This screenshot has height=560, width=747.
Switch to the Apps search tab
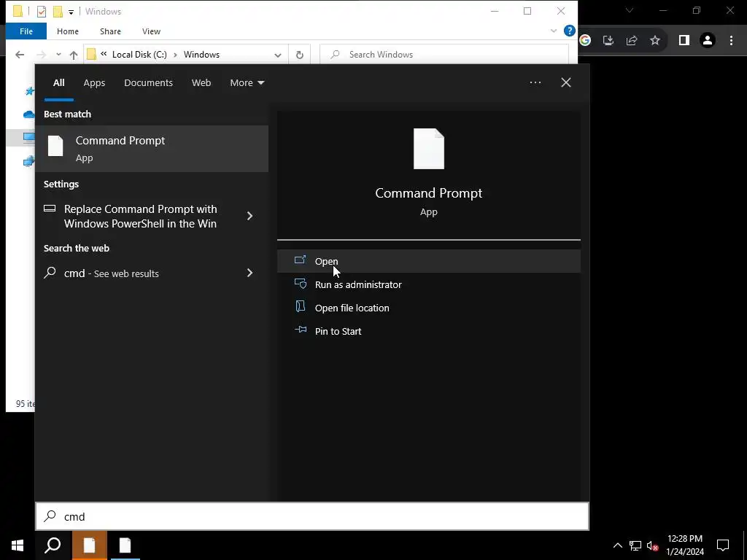tap(94, 83)
